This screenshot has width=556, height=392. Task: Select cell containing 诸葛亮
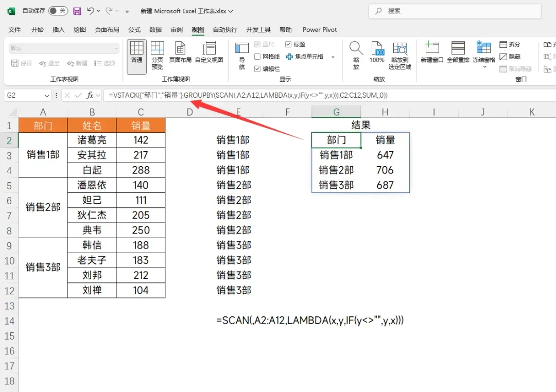click(92, 140)
